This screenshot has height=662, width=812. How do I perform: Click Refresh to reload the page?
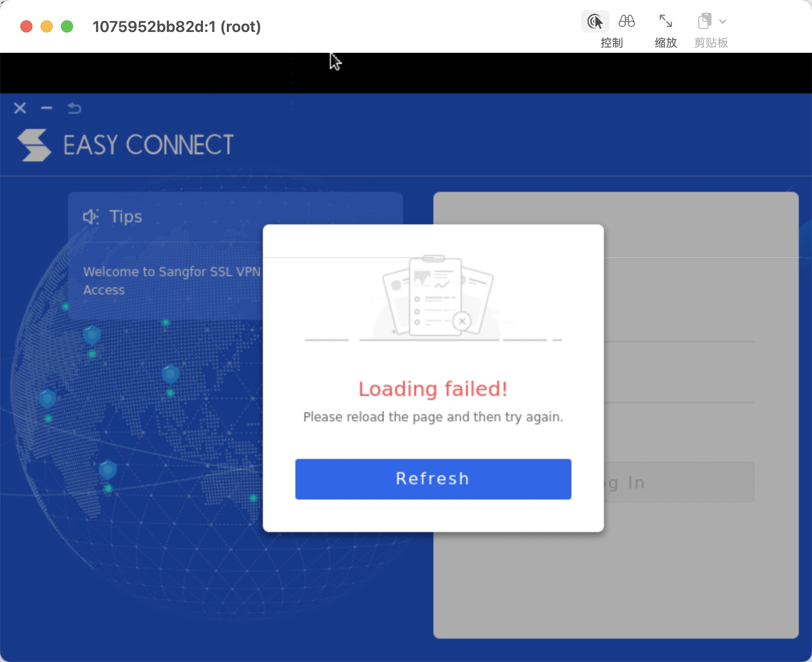pyautogui.click(x=432, y=478)
